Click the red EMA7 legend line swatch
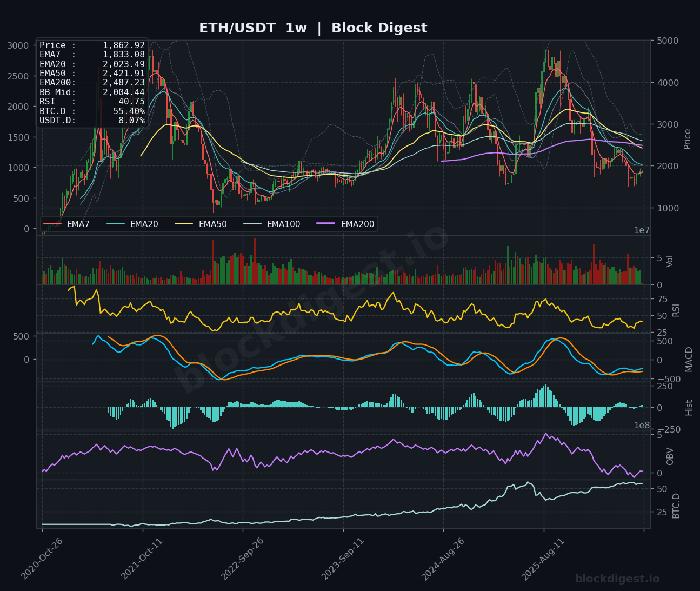Screen dimensions: 700x591 pos(52,224)
